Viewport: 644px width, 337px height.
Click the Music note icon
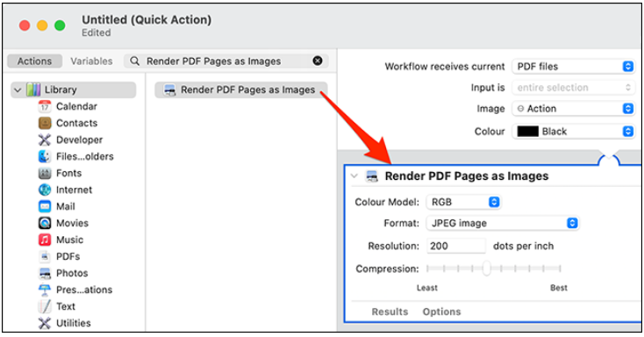coord(45,240)
